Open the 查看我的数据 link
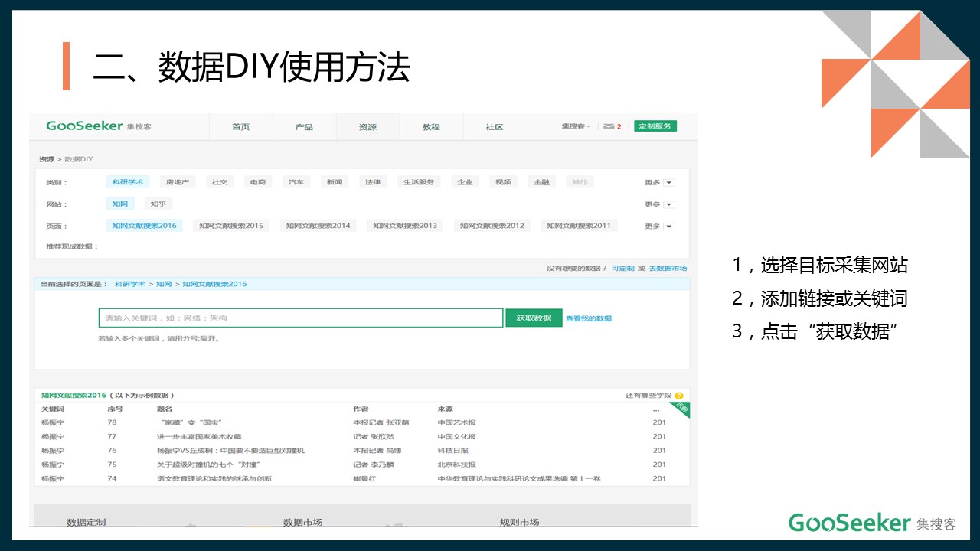This screenshot has width=980, height=551. (x=589, y=318)
